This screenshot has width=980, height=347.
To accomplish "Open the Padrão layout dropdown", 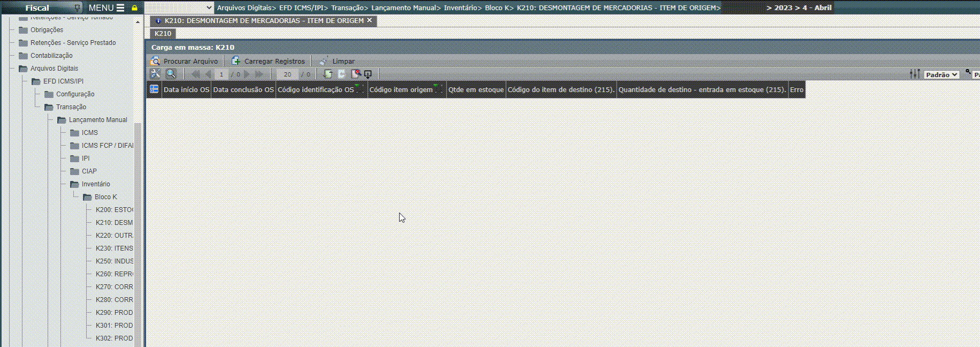I will [x=941, y=74].
